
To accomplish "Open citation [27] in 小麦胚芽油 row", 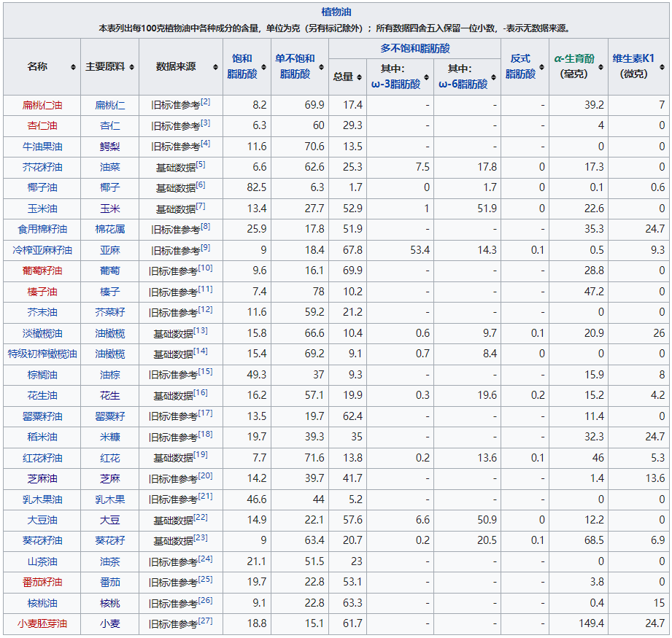I will click(205, 621).
